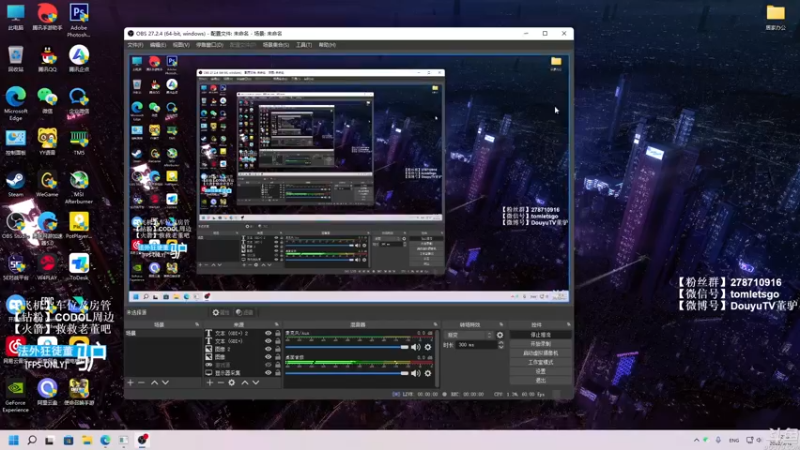The image size is (800, 450).
Task: Open the 编辑(E) menu
Action: click(158, 45)
